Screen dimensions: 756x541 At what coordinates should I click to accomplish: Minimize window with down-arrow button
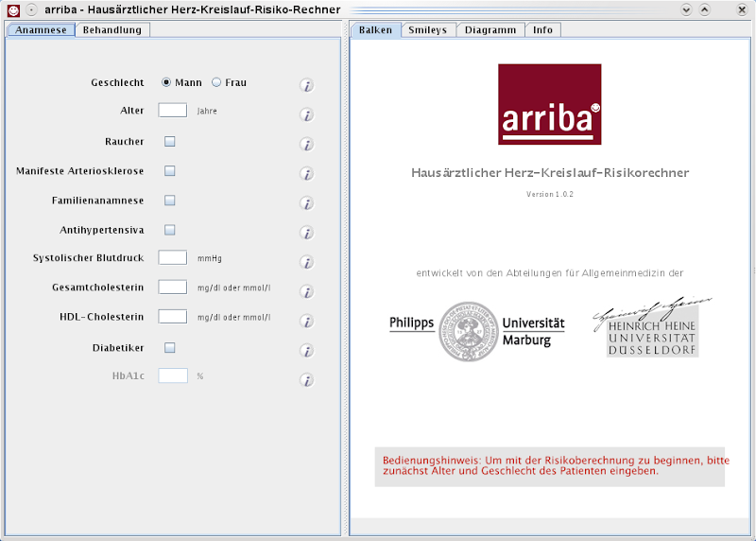pos(686,9)
